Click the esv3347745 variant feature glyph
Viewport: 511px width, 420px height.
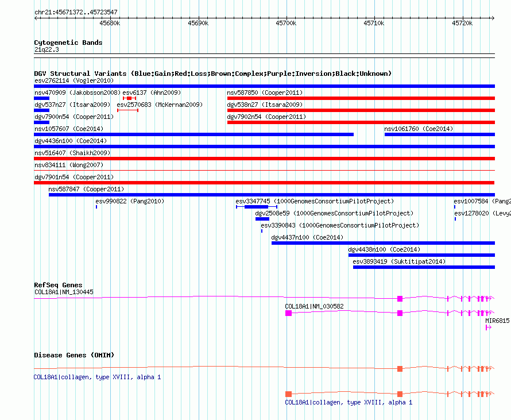(257, 207)
